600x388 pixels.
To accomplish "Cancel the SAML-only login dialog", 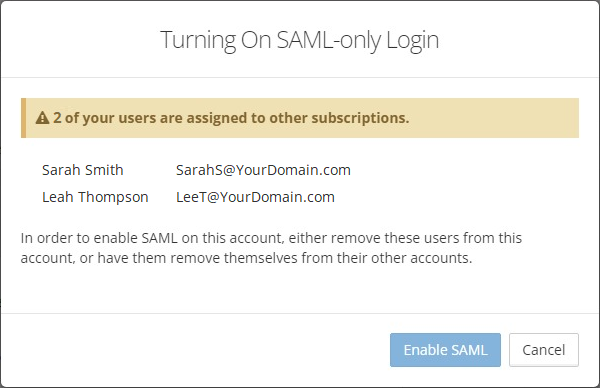I will coord(544,350).
